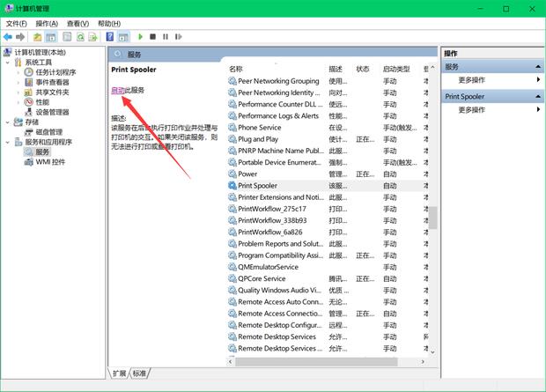Expand the 事件查看器 tree node

[18, 82]
